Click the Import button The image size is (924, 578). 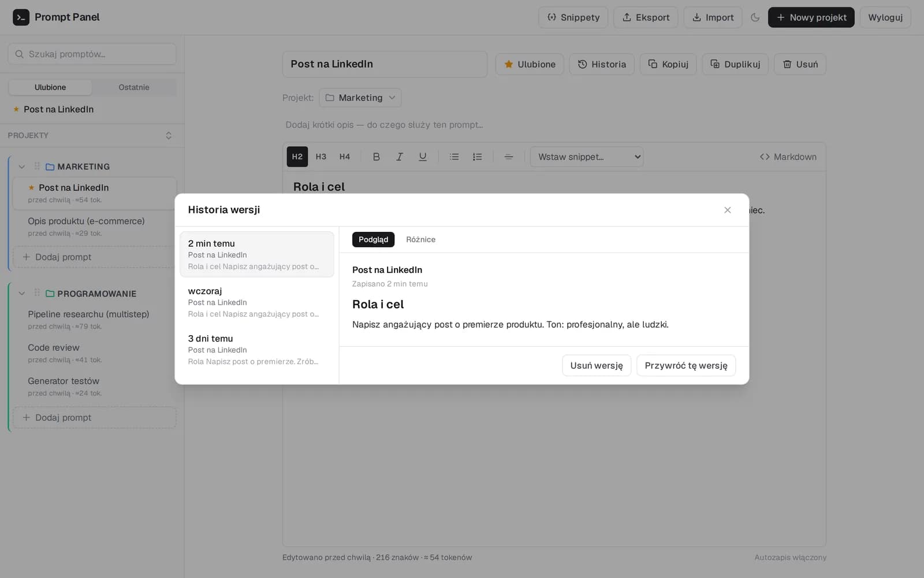coord(713,17)
